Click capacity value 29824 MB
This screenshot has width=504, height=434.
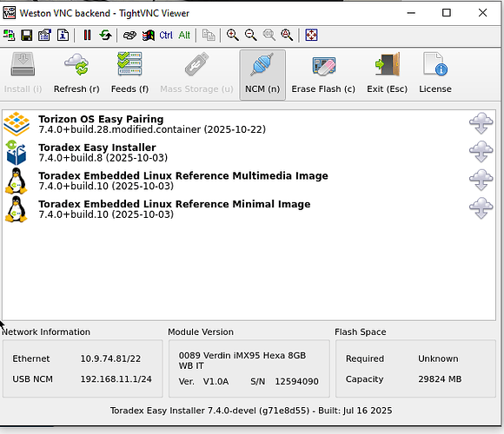(x=440, y=379)
